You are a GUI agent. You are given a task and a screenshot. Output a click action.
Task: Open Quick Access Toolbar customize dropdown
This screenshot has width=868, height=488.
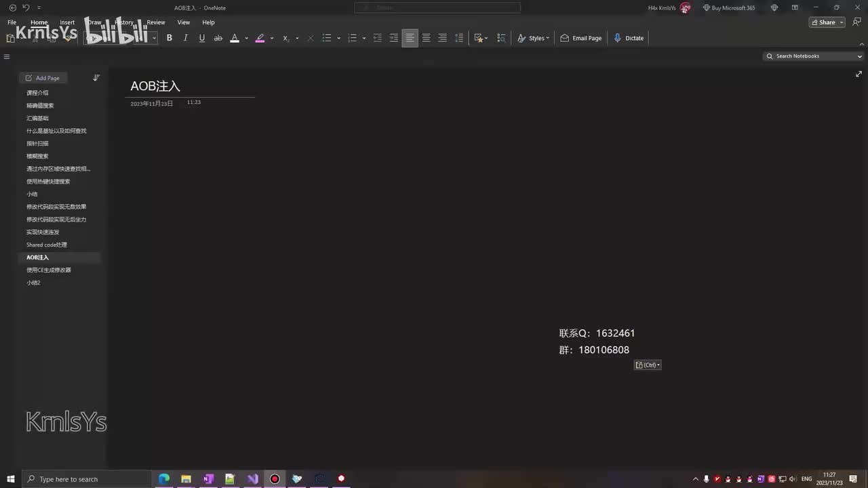click(39, 7)
